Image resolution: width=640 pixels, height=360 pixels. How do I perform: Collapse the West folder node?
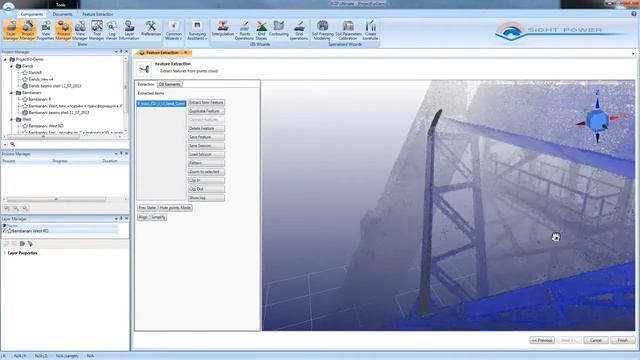(12, 120)
